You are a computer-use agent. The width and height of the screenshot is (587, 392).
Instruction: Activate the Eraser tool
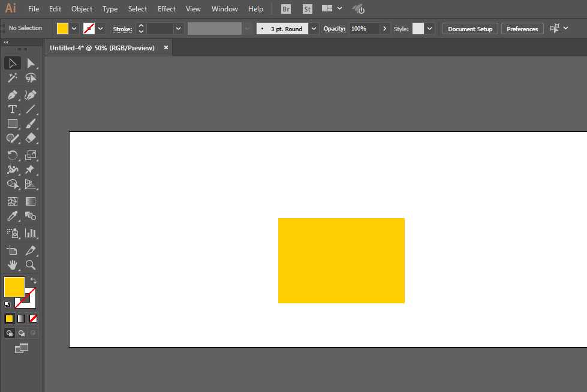[x=31, y=138]
